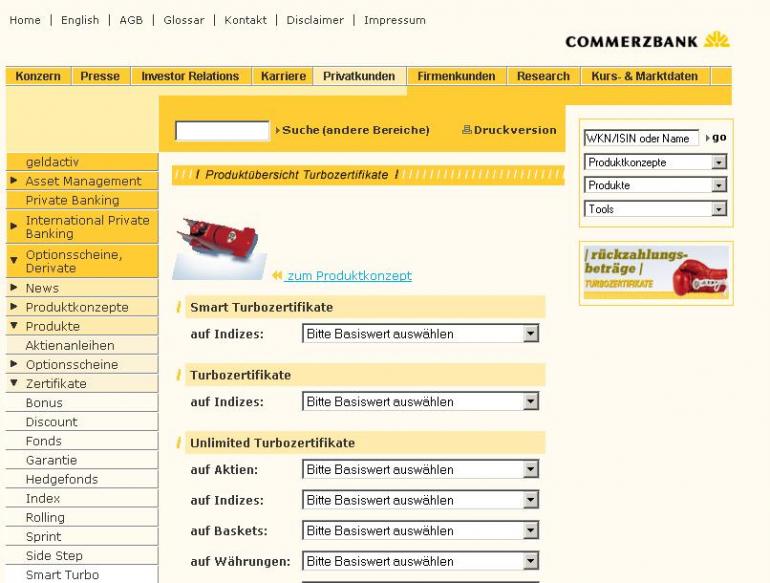The width and height of the screenshot is (770, 583).
Task: Click the double-arrow icon before zum Produktkonzept
Action: [277, 276]
